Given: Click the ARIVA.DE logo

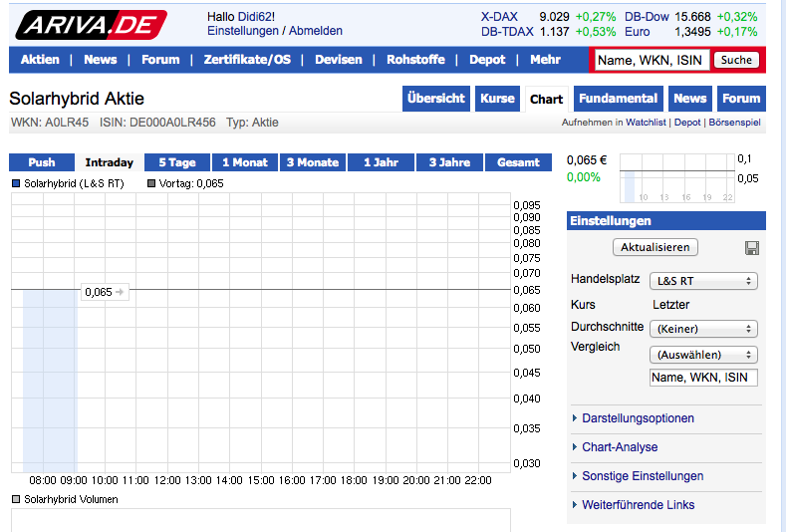Looking at the screenshot, I should pos(91,25).
